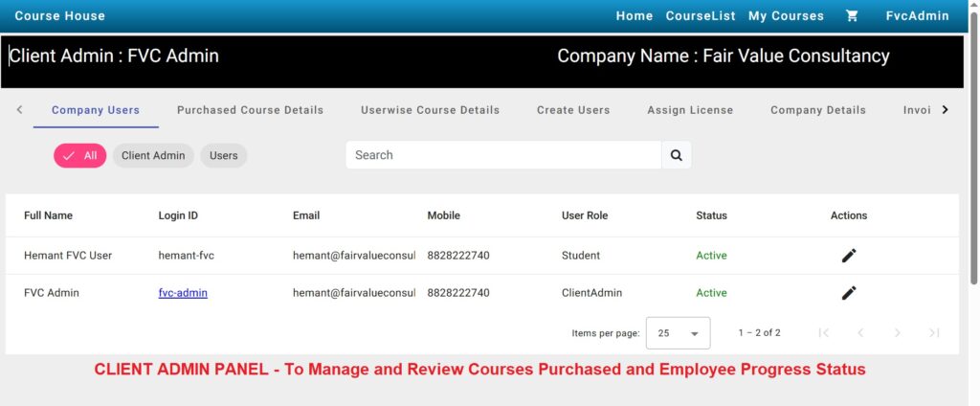Click into the Search input field
Viewport: 980px width, 406px height.
tap(502, 155)
